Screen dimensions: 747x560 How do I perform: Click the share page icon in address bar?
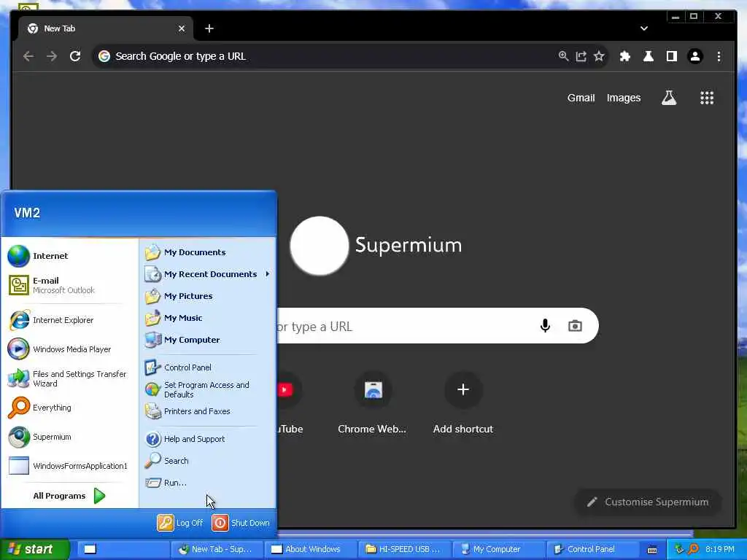[x=581, y=56]
